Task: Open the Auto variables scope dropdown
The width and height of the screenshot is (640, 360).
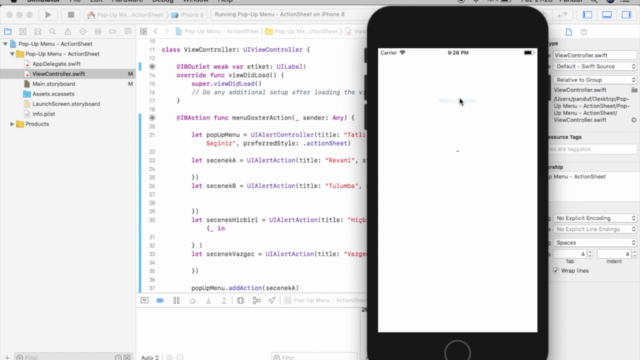Action: click(x=150, y=357)
